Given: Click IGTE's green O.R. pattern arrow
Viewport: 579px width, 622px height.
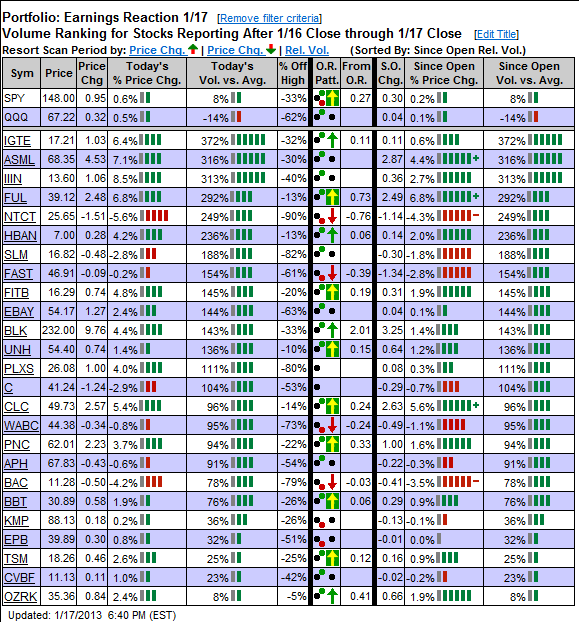Looking at the screenshot, I should coord(332,140).
